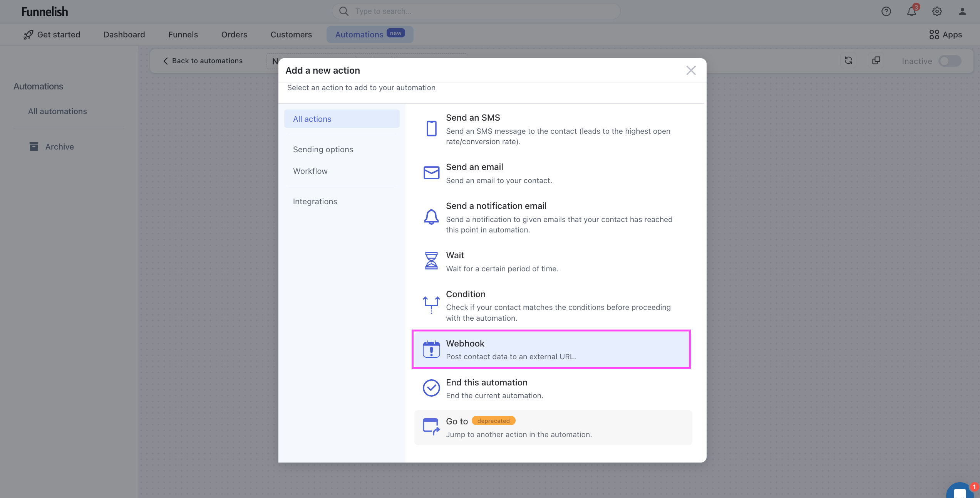Switch to the Integrations category
Image resolution: width=980 pixels, height=498 pixels.
coord(315,202)
